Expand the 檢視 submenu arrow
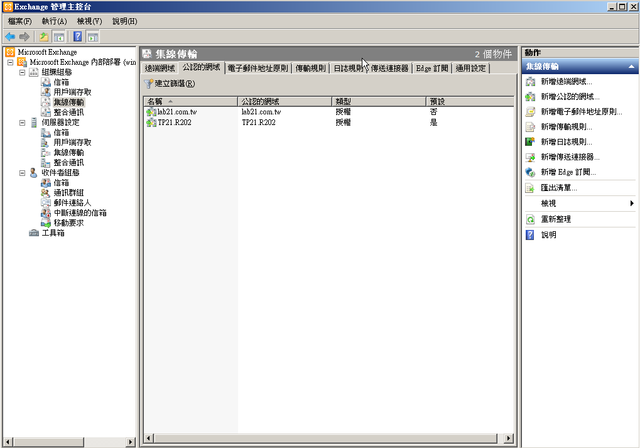640x448 pixels. pos(631,203)
